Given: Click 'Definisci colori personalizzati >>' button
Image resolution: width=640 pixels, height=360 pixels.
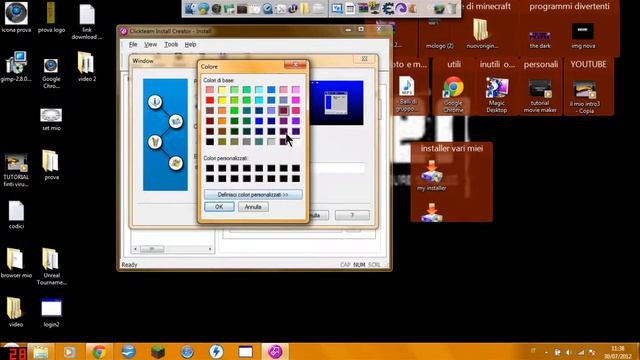Looking at the screenshot, I should (253, 195).
